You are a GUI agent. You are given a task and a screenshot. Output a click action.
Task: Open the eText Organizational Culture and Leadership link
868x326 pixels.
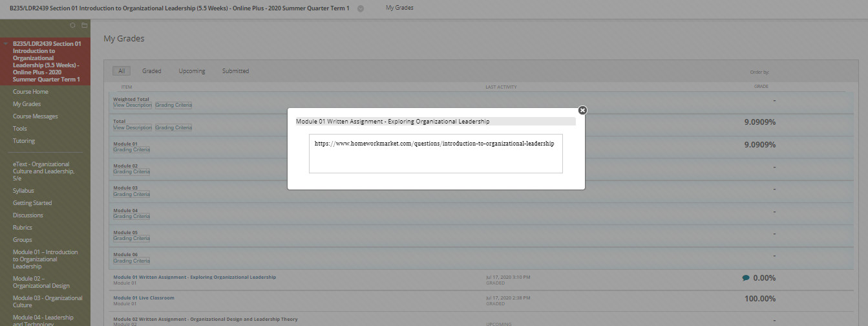44,171
